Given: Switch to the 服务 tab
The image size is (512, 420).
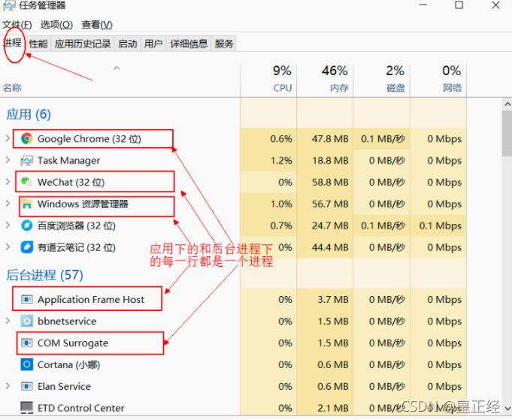Looking at the screenshot, I should (224, 44).
